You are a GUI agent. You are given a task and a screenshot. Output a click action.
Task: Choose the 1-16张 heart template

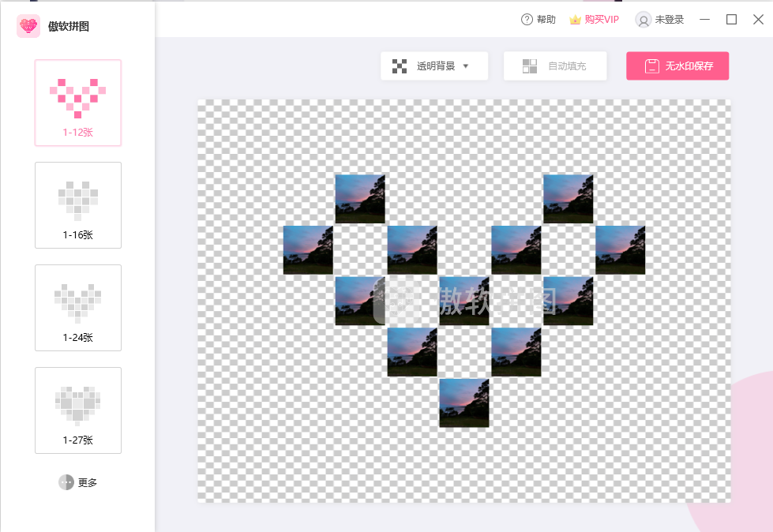78,205
